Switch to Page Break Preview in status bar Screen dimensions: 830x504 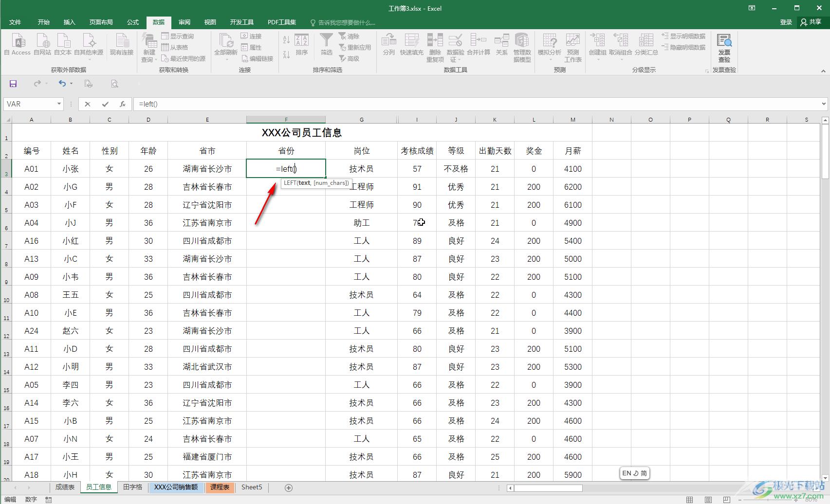[726, 500]
